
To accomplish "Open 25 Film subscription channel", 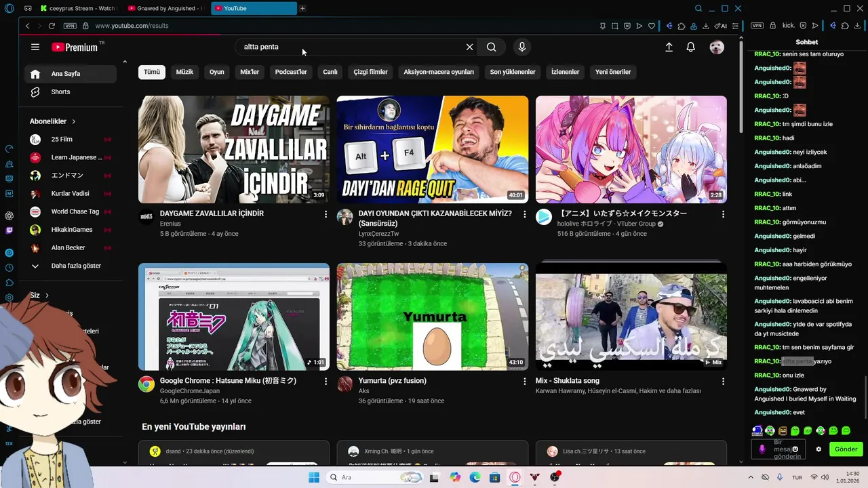I will (71, 139).
